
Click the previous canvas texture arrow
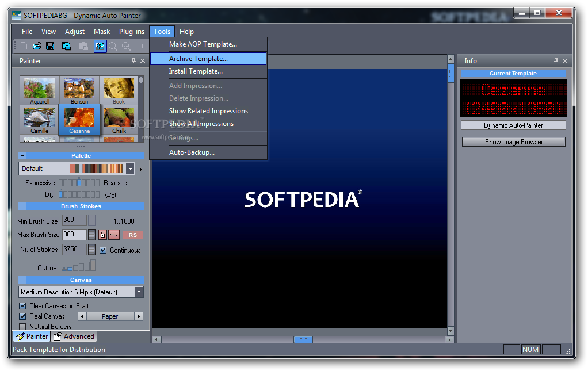[82, 316]
